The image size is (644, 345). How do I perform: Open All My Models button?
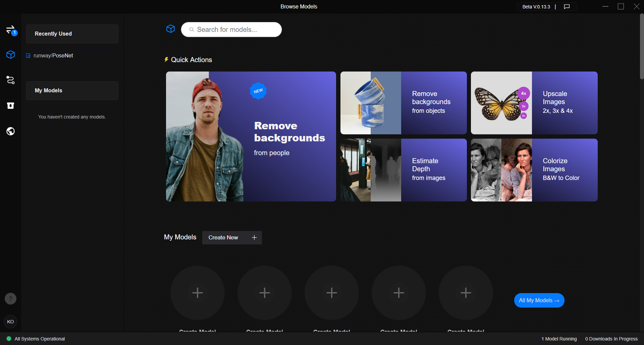(539, 300)
